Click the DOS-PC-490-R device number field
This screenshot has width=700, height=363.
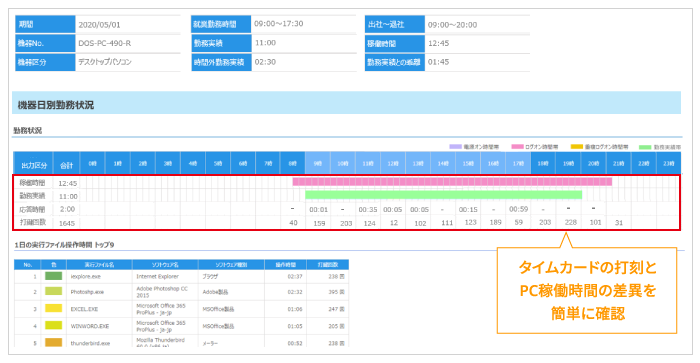(128, 43)
